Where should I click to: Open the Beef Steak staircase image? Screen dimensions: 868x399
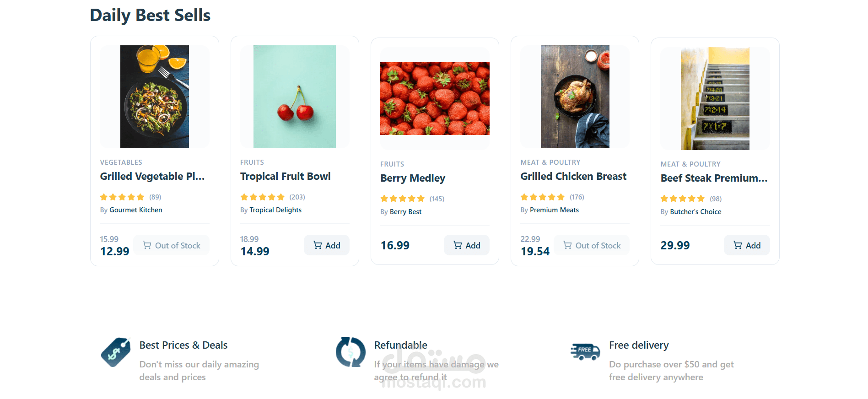pyautogui.click(x=715, y=98)
